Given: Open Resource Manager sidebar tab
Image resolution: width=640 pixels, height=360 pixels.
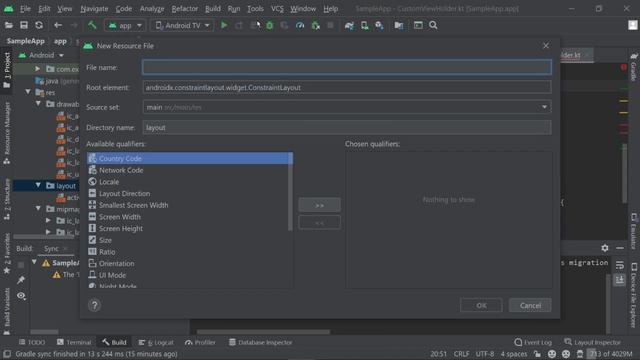Looking at the screenshot, I should [7, 133].
